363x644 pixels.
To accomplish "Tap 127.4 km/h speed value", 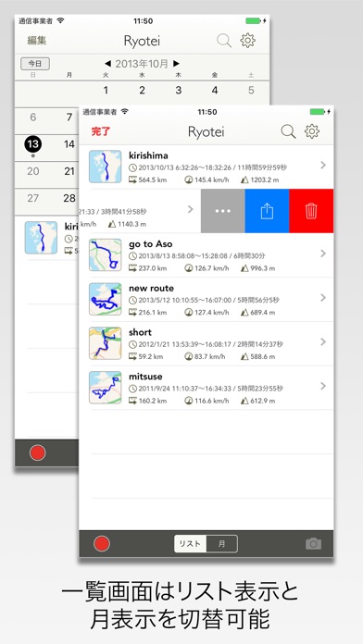I will [x=212, y=313].
